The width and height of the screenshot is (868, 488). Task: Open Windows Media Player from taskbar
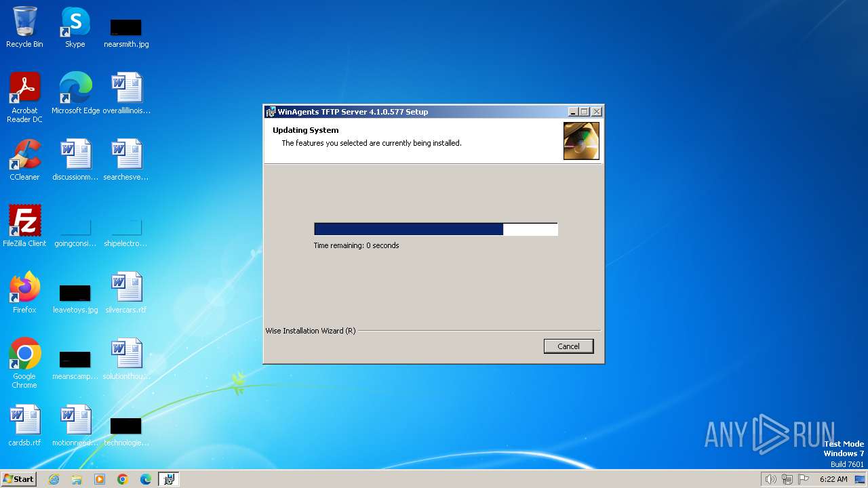click(x=100, y=479)
